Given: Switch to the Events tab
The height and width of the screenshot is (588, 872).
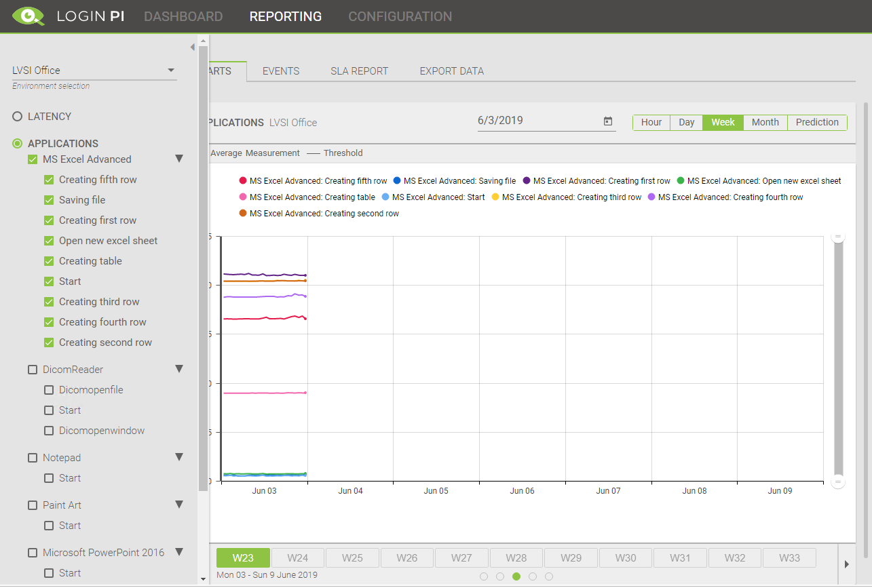Looking at the screenshot, I should point(281,71).
